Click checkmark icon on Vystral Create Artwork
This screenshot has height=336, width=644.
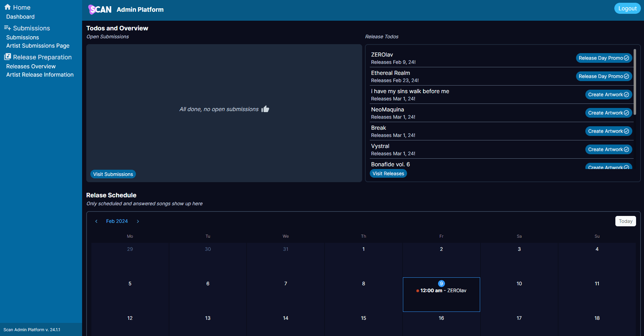pos(626,149)
